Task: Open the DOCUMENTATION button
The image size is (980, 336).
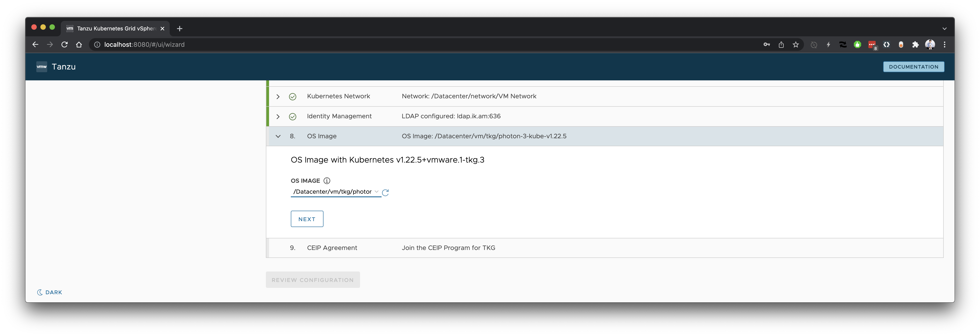Action: pyautogui.click(x=913, y=67)
